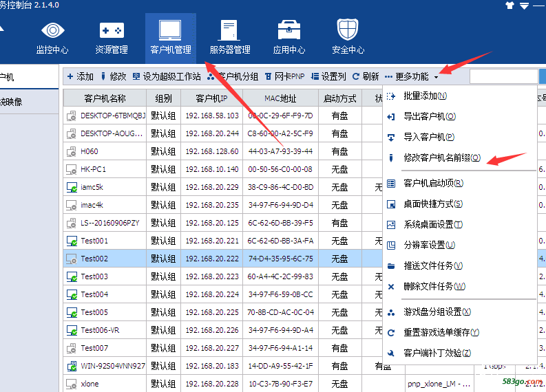Open the 安全中心 security center
Viewport: 546px width, 392px height.
pos(348,38)
